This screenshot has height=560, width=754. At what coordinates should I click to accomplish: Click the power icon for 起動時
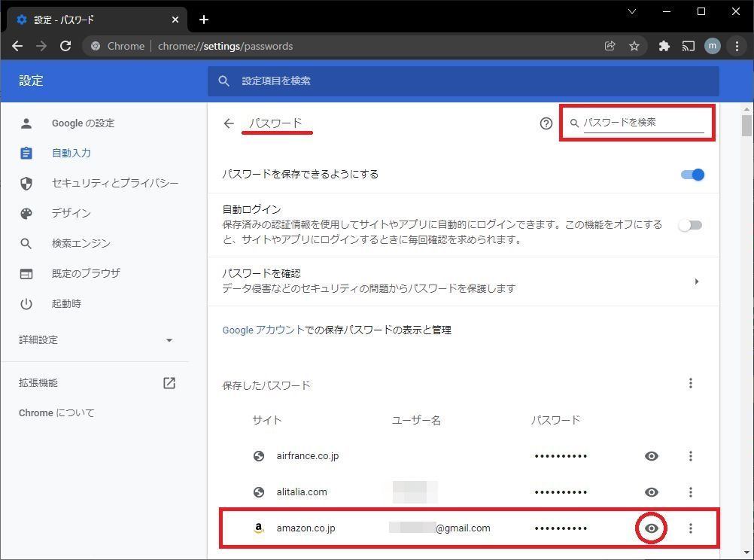tap(26, 303)
